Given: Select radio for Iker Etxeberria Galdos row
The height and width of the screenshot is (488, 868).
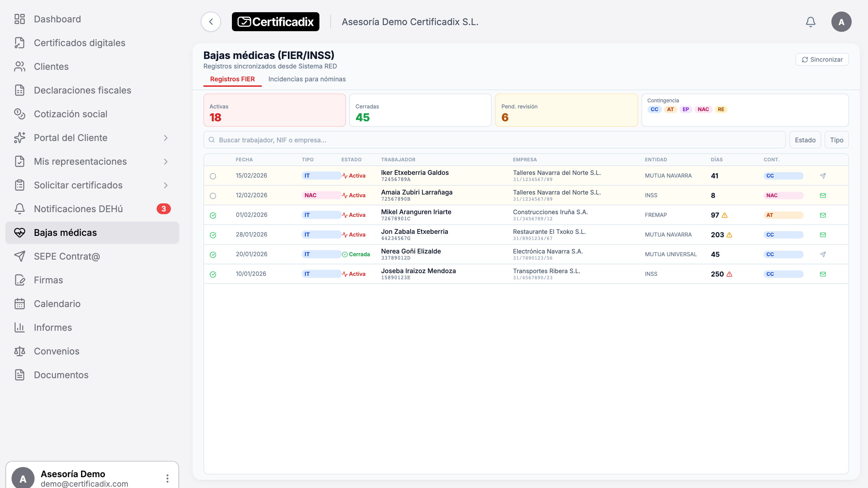Looking at the screenshot, I should (213, 176).
